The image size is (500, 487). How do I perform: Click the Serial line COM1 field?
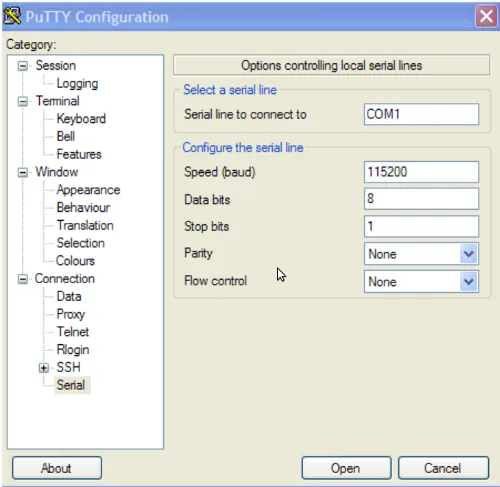point(421,114)
